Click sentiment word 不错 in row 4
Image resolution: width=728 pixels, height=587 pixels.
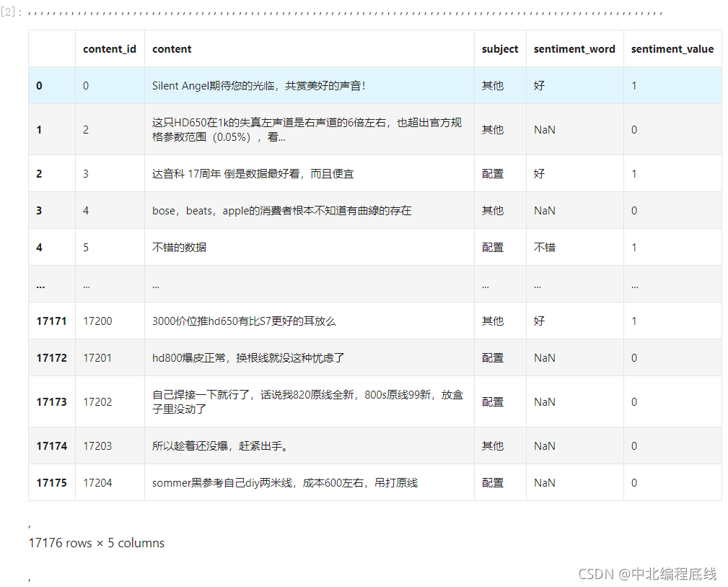[x=545, y=247]
